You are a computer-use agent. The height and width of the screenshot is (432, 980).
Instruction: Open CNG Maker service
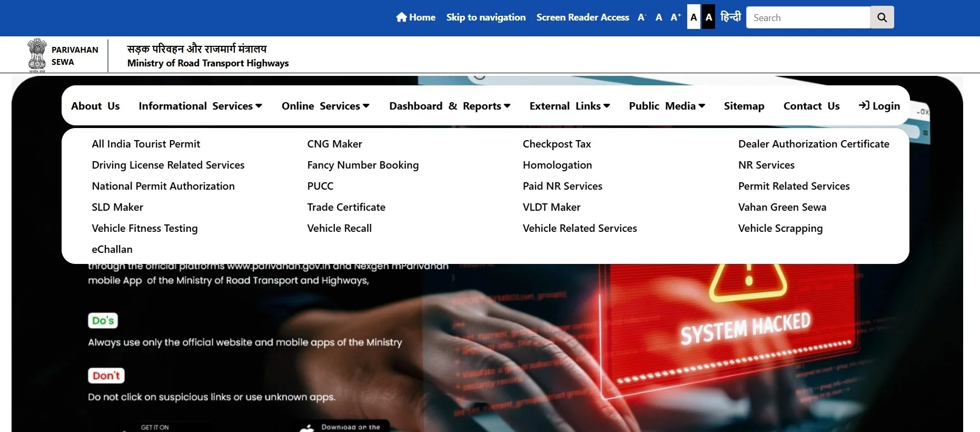(334, 144)
